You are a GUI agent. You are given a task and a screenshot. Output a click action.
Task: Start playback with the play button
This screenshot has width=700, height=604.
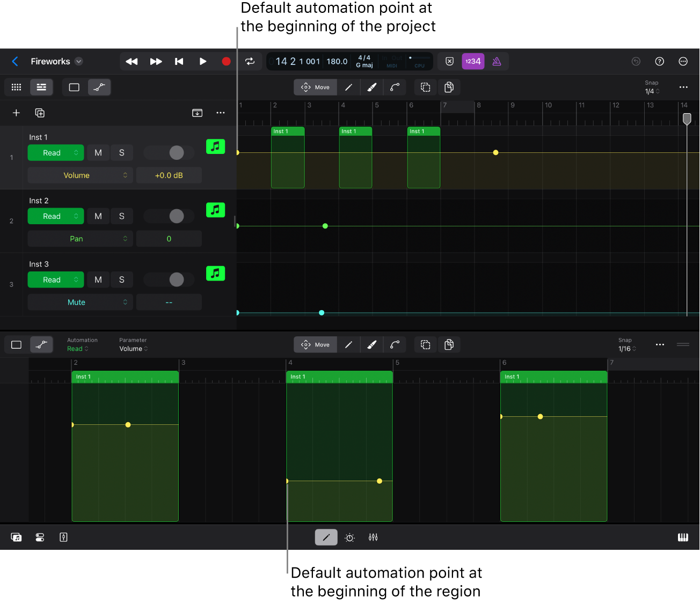[x=203, y=61]
